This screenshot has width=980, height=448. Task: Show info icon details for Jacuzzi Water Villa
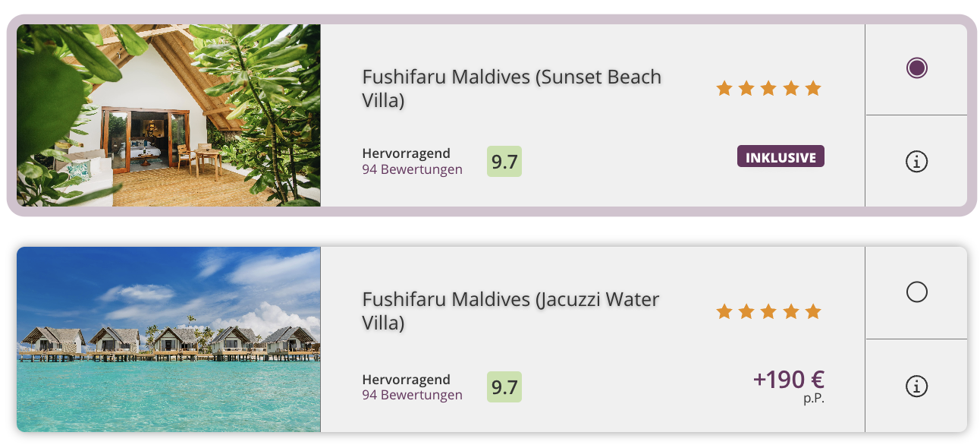916,386
